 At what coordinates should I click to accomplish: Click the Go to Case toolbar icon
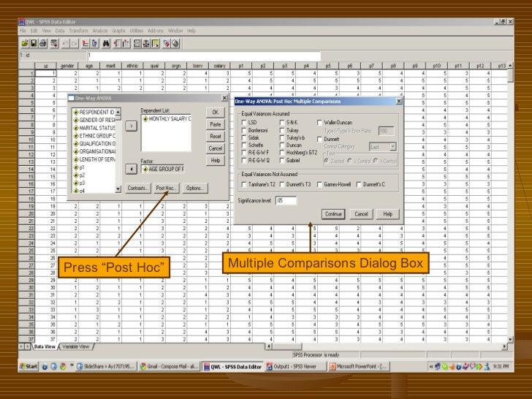click(x=85, y=43)
